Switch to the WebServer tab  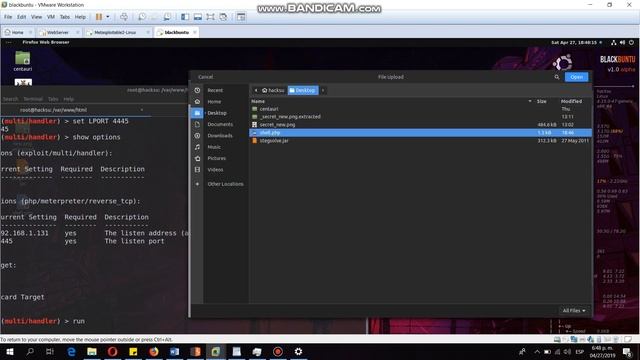58,32
